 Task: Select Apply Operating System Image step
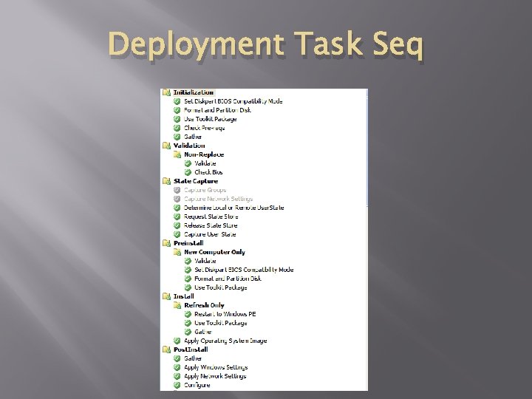tap(225, 341)
